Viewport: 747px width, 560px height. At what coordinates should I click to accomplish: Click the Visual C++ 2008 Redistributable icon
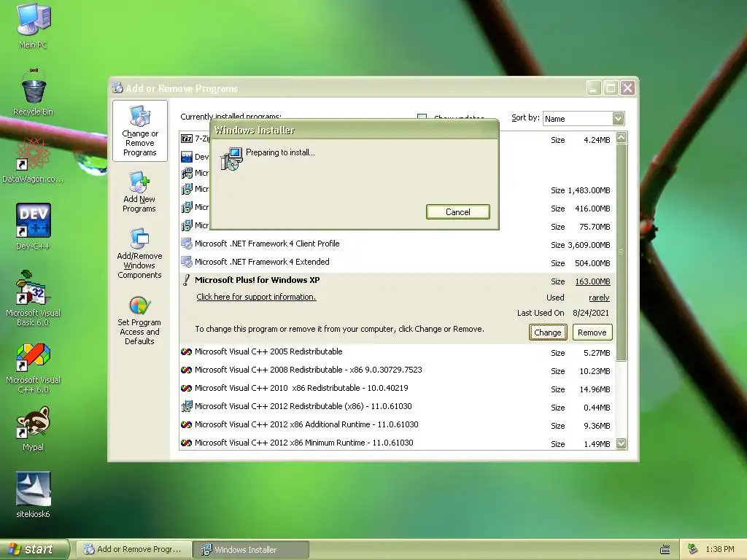pyautogui.click(x=186, y=370)
